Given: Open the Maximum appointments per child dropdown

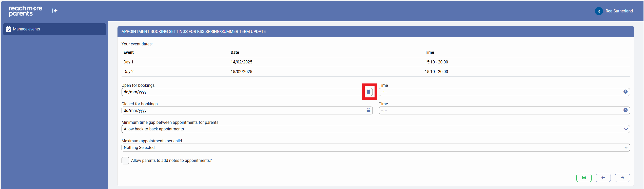Looking at the screenshot, I should (375, 148).
